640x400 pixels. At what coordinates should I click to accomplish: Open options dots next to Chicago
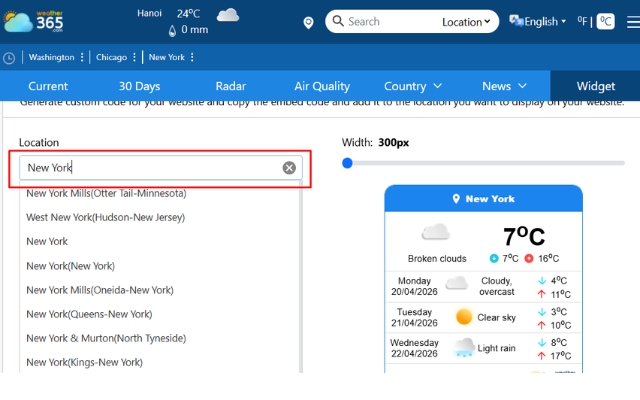tap(135, 57)
